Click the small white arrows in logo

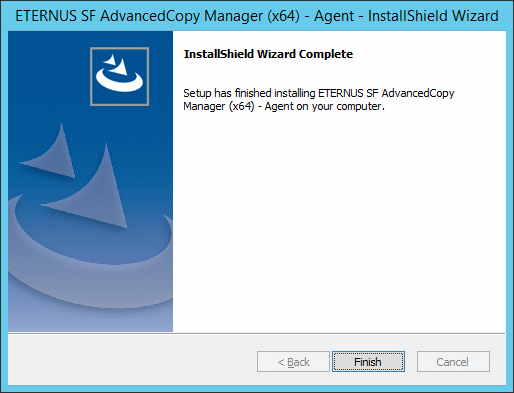(117, 64)
